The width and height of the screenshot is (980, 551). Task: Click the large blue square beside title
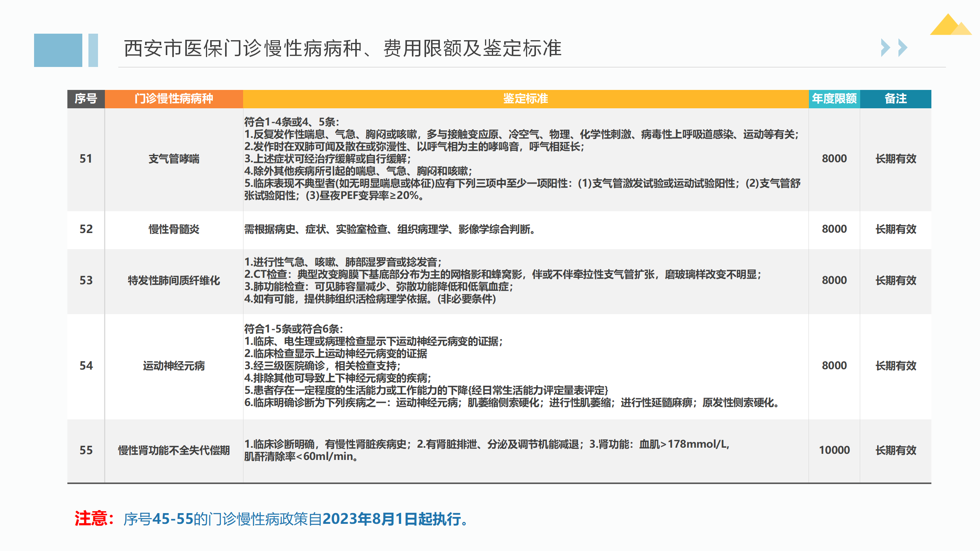pos(58,50)
